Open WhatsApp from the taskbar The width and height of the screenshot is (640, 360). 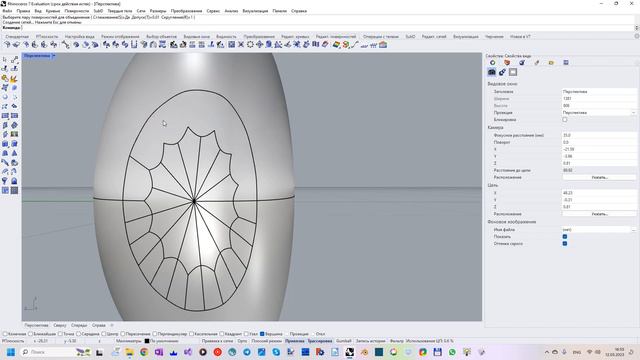tap(452, 352)
